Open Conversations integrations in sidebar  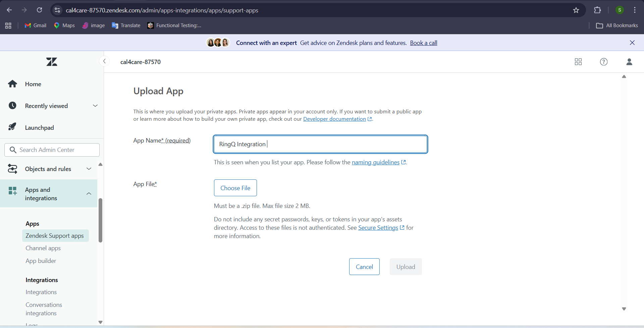tap(44, 309)
